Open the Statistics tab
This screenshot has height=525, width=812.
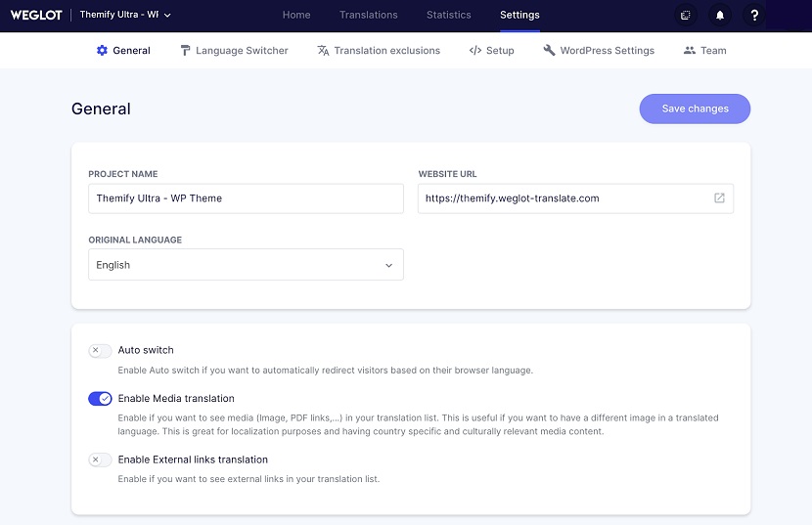point(448,15)
